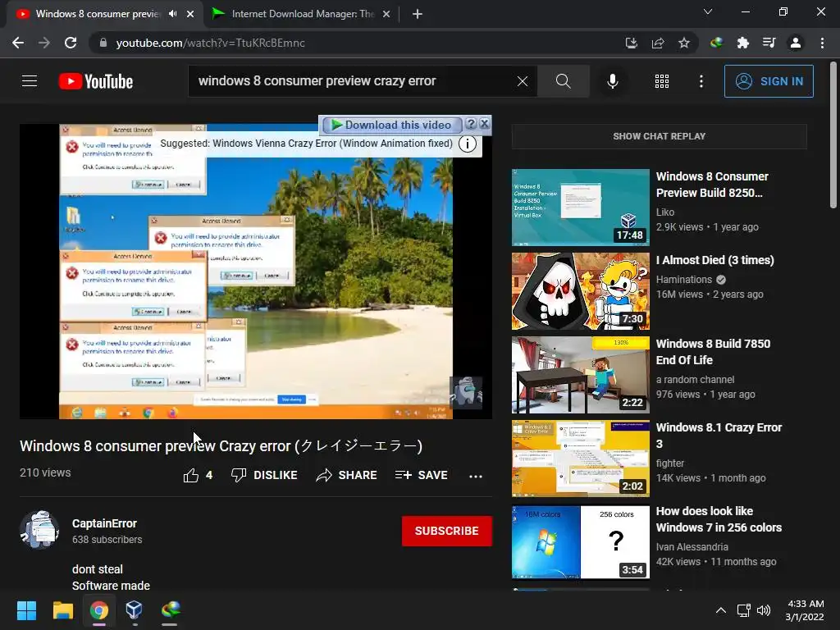Image resolution: width=840 pixels, height=630 pixels.
Task: Start voice search with the microphone
Action: pos(612,81)
